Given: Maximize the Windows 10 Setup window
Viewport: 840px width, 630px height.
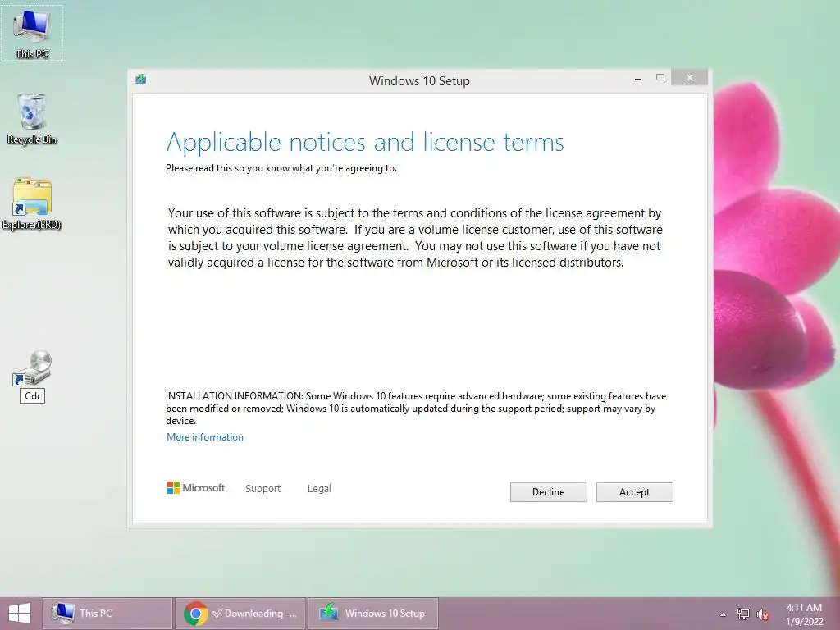Looking at the screenshot, I should coord(660,78).
